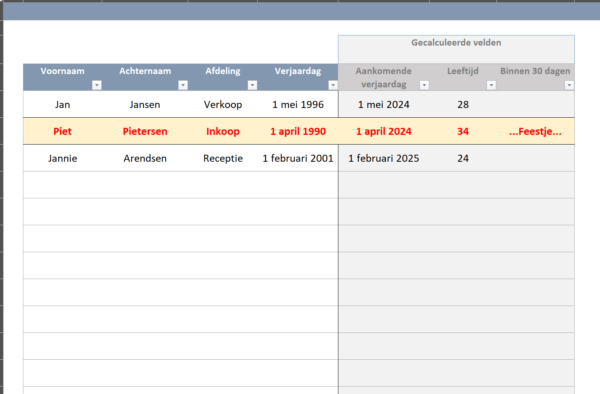Select the Receptie department cell
The image size is (600, 394).
click(223, 158)
